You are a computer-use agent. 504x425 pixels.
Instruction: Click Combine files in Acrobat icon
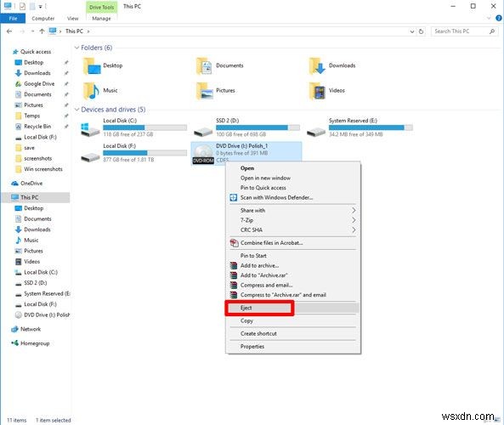tap(234, 243)
